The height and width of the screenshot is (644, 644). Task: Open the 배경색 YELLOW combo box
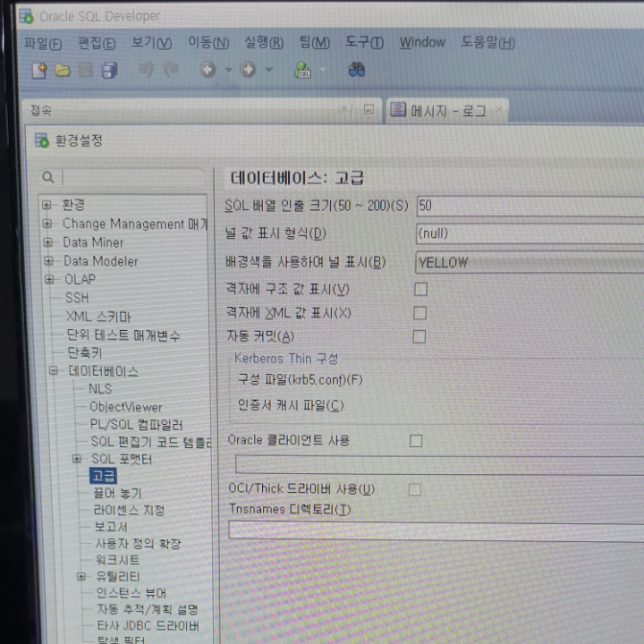point(530,262)
